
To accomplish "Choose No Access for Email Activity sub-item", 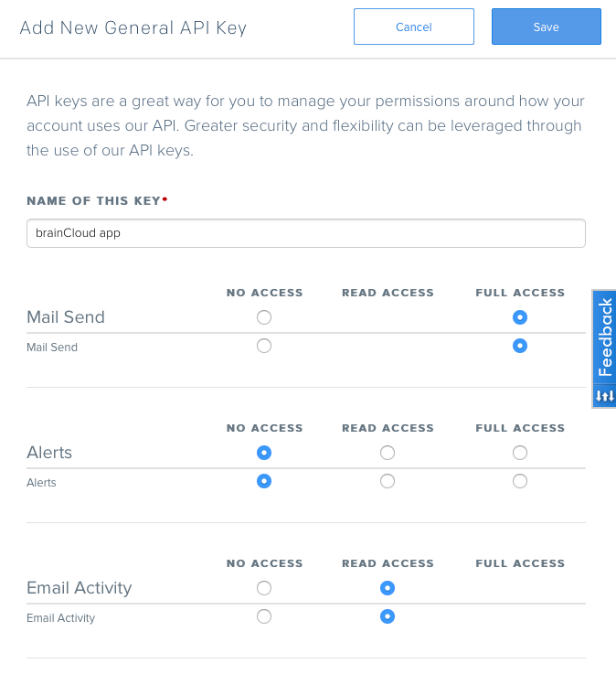I will [x=264, y=616].
